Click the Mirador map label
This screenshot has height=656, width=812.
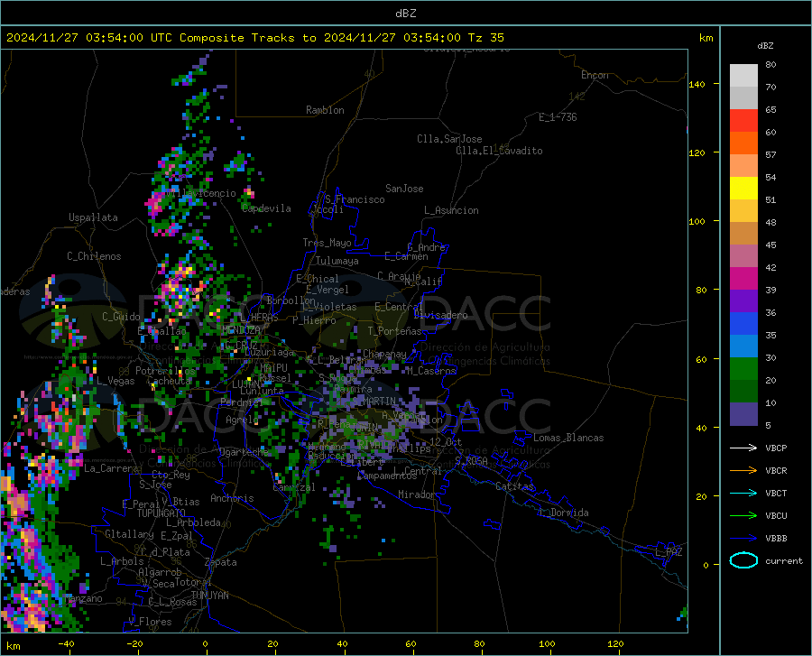[417, 494]
